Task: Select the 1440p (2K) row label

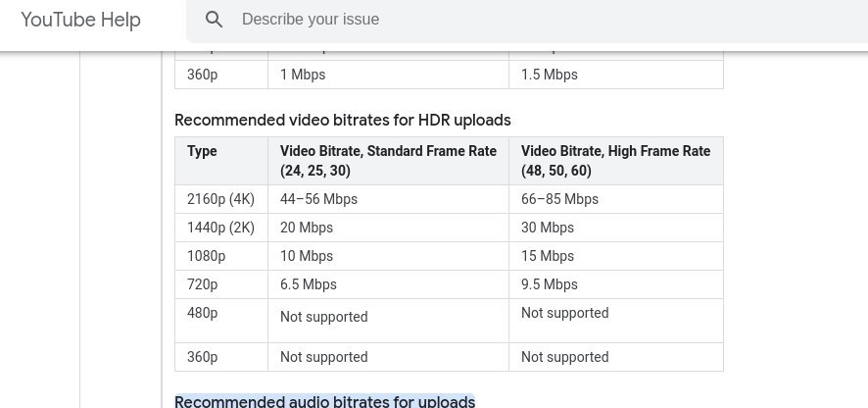Action: pyautogui.click(x=221, y=228)
